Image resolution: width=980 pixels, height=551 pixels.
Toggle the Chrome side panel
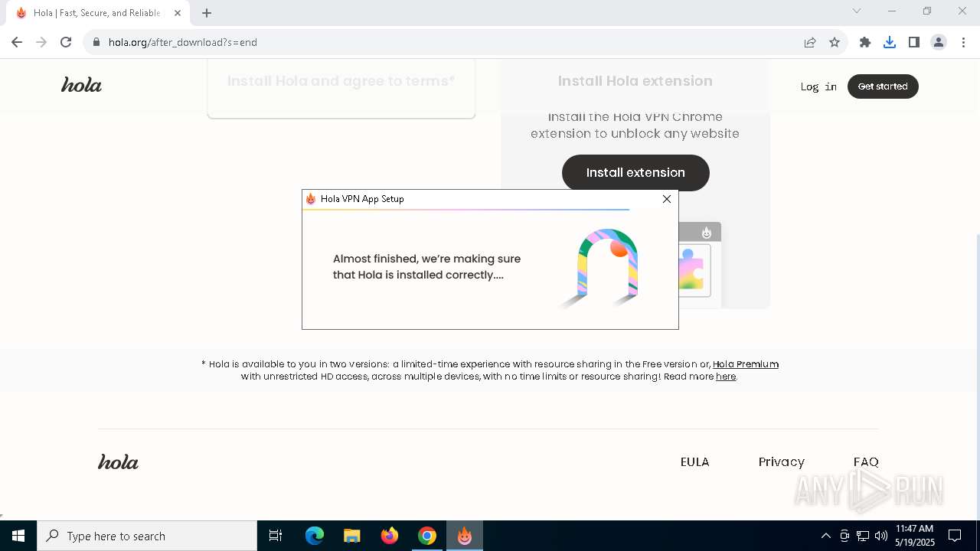[914, 42]
